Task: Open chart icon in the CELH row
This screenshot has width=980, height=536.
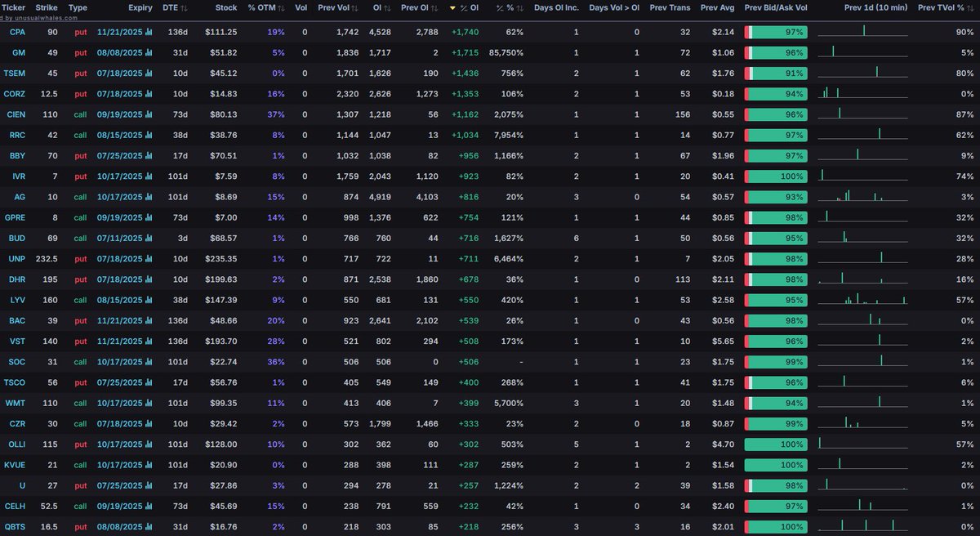Action: (x=149, y=507)
